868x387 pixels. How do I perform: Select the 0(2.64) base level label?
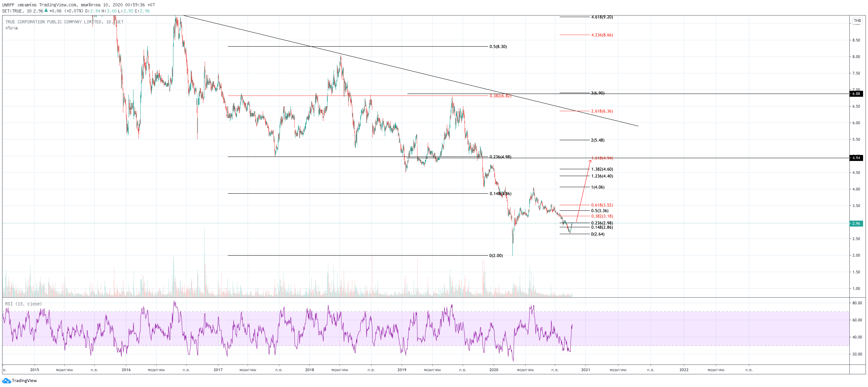(x=597, y=234)
